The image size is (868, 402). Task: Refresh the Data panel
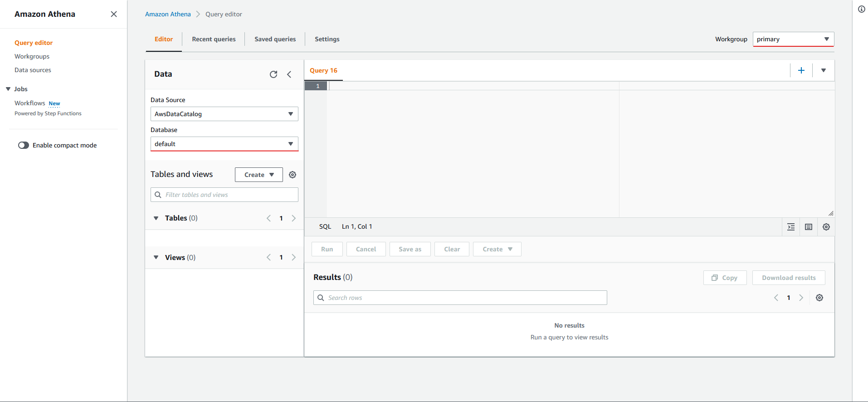click(x=273, y=74)
